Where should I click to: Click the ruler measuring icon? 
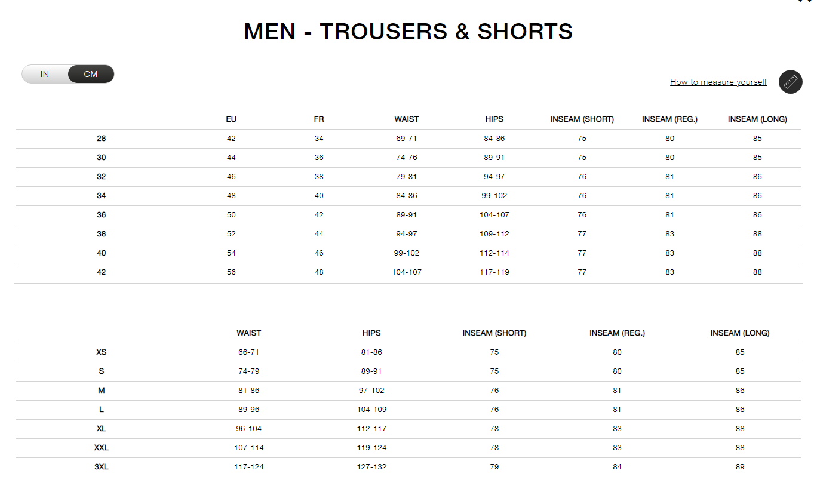tap(790, 82)
